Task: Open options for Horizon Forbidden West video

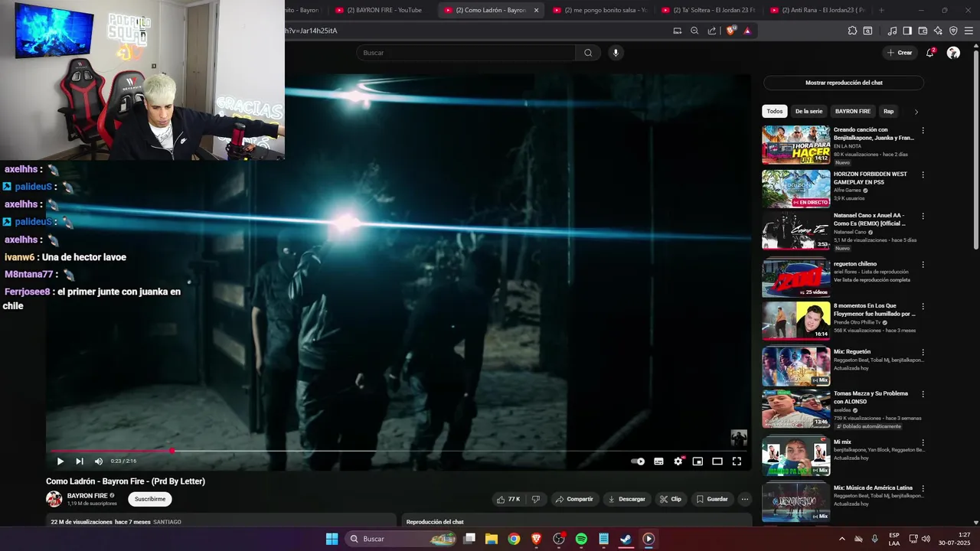Action: [x=923, y=174]
